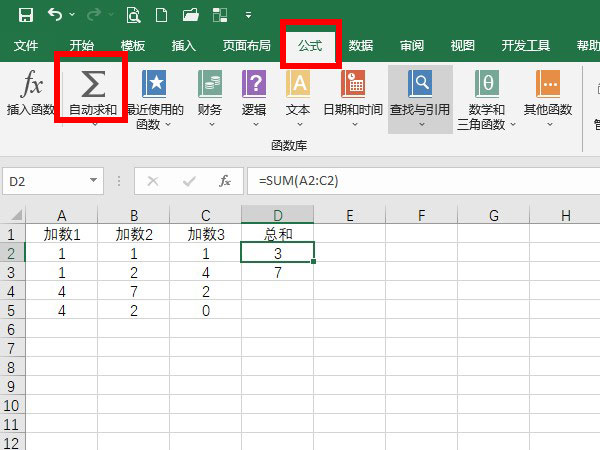This screenshot has width=600, height=450.
Task: Switch to the 页面布局 ribbon tab
Action: click(246, 46)
